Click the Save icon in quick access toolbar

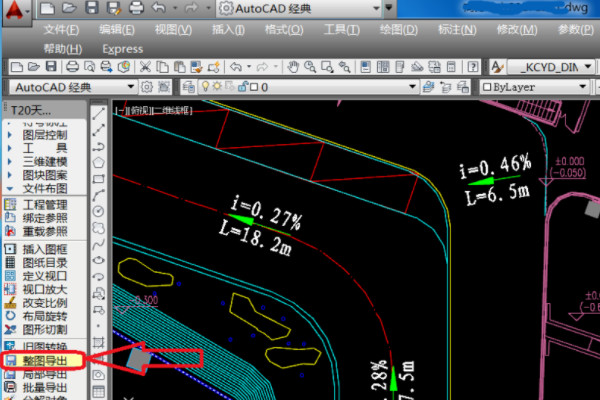91,9
